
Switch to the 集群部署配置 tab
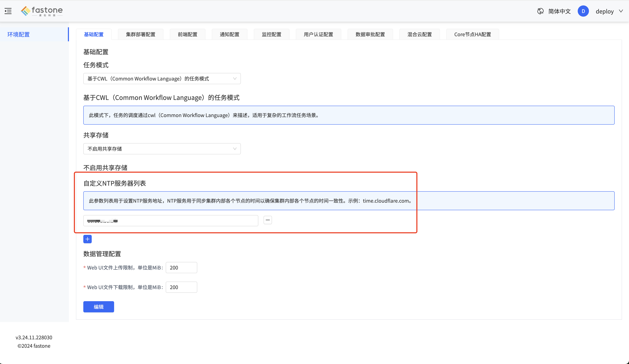click(x=141, y=34)
